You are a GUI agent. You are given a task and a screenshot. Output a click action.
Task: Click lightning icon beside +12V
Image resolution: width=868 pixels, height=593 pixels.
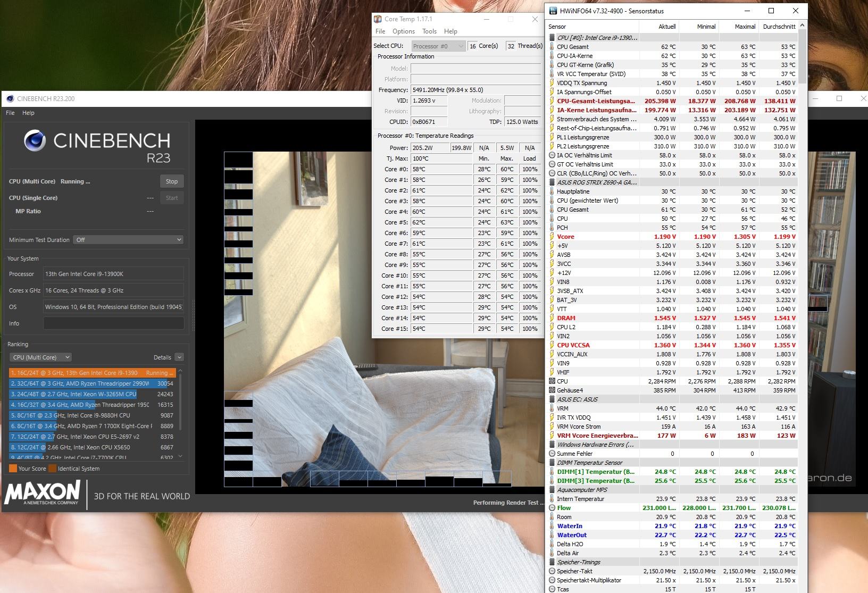(x=552, y=273)
